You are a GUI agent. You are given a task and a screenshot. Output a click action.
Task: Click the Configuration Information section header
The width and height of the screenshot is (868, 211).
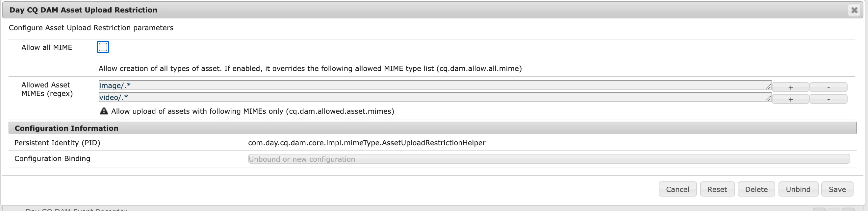pyautogui.click(x=66, y=128)
